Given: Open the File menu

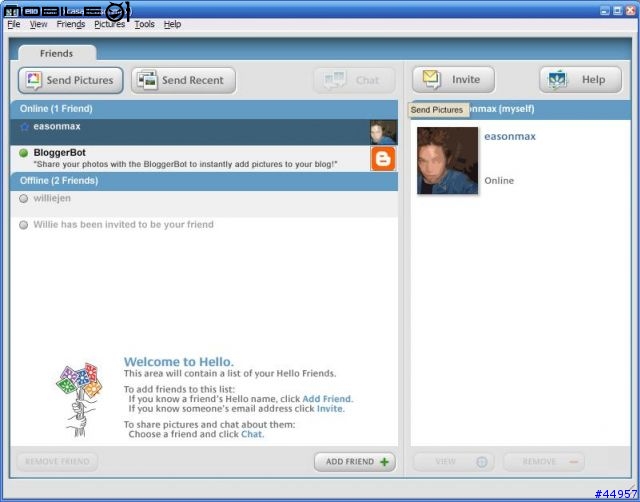Looking at the screenshot, I should (x=13, y=24).
